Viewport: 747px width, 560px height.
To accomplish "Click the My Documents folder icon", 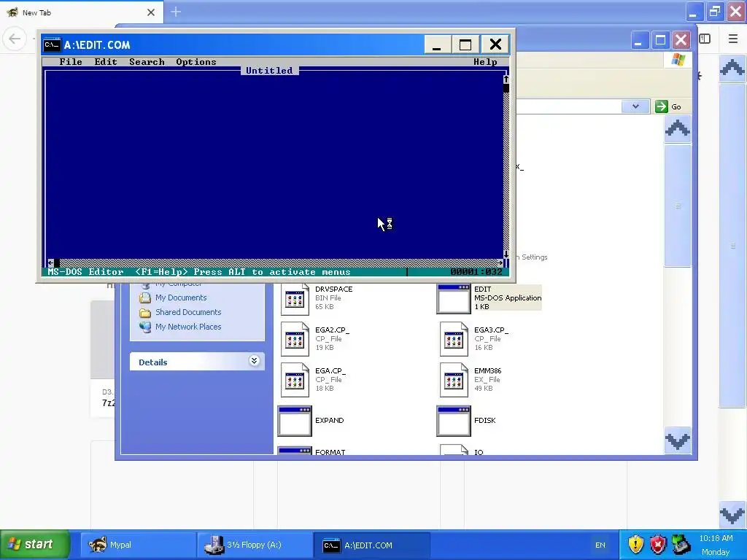I will coord(145,298).
